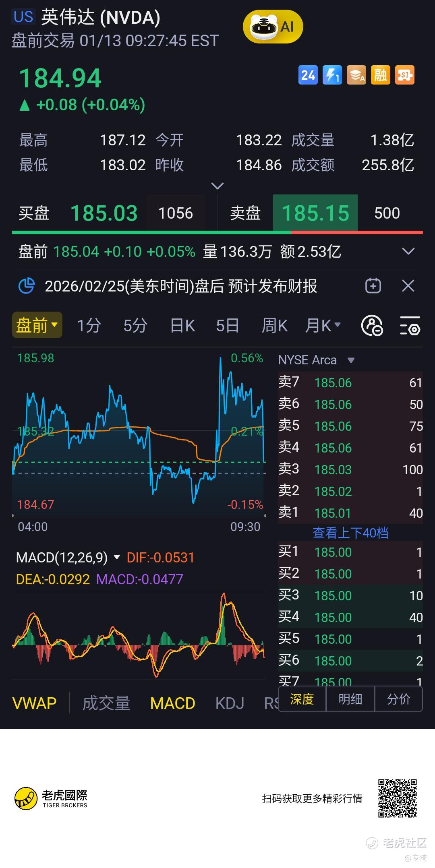The width and height of the screenshot is (435, 868).
Task: Select the 卖5 185.06 order row
Action: point(350,426)
